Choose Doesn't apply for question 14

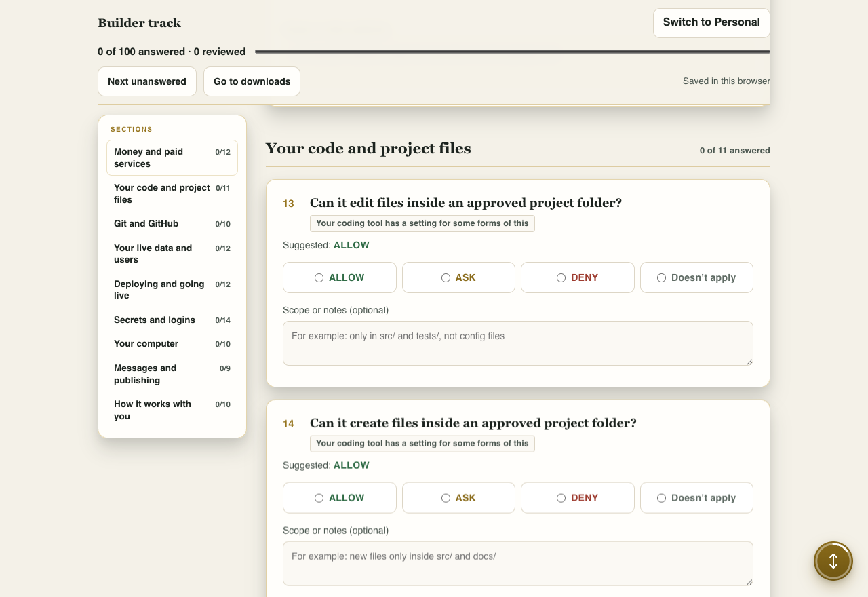click(x=696, y=498)
